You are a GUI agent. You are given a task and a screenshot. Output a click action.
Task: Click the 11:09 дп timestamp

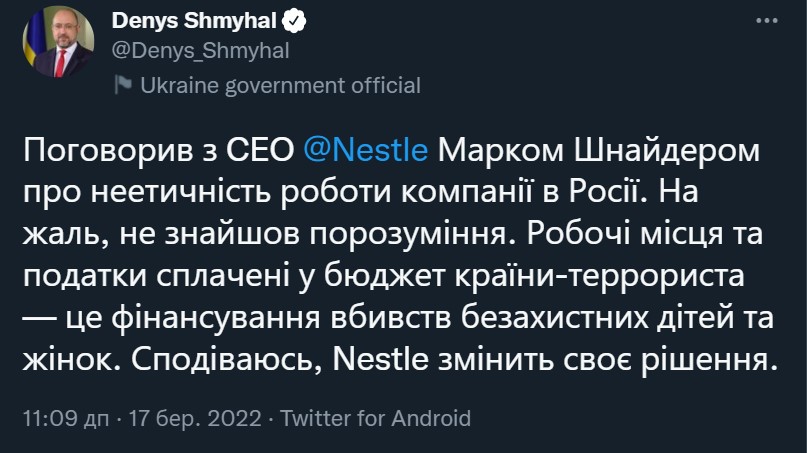pyautogui.click(x=66, y=418)
